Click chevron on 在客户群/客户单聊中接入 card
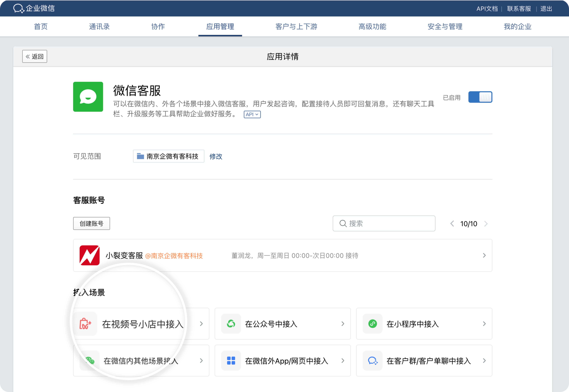The width and height of the screenshot is (569, 392). point(484,361)
